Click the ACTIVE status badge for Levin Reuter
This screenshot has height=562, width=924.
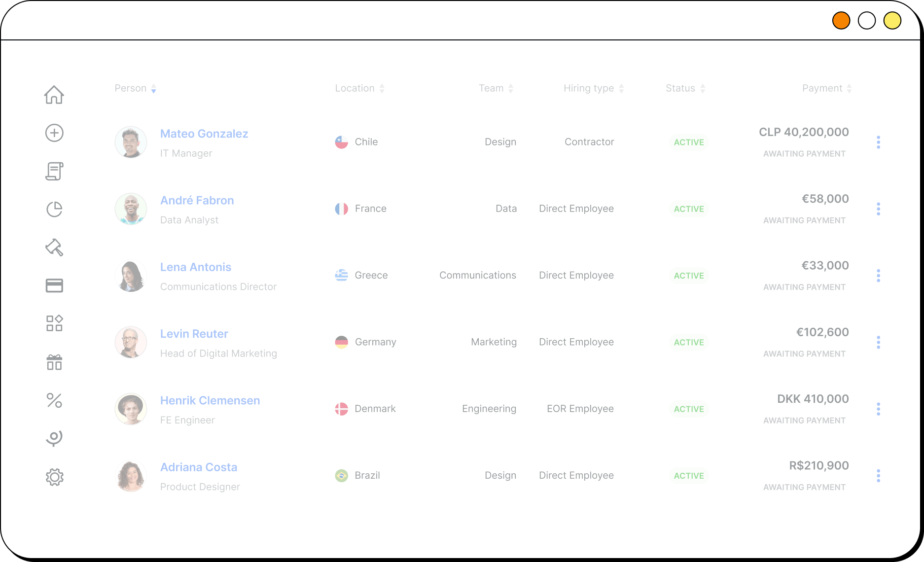[x=689, y=342]
